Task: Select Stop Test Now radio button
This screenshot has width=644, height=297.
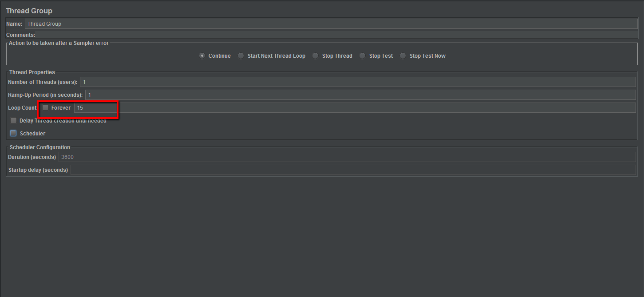Action: tap(403, 56)
